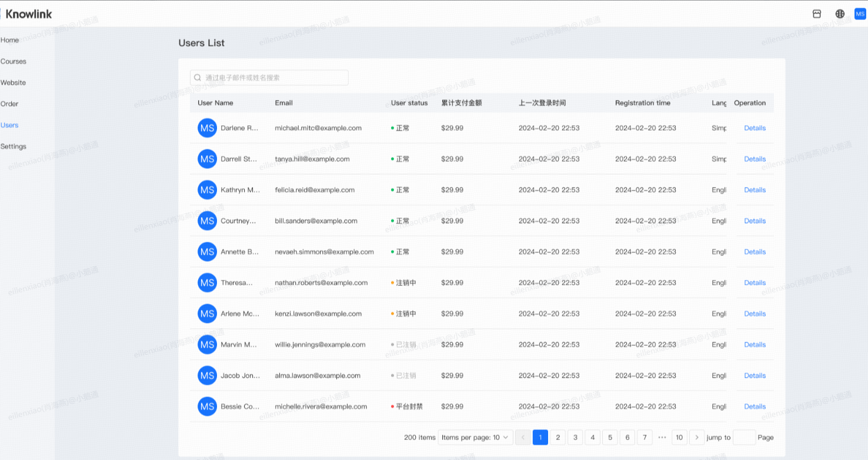This screenshot has height=460, width=868.
Task: Click the Email column header
Action: [x=283, y=103]
